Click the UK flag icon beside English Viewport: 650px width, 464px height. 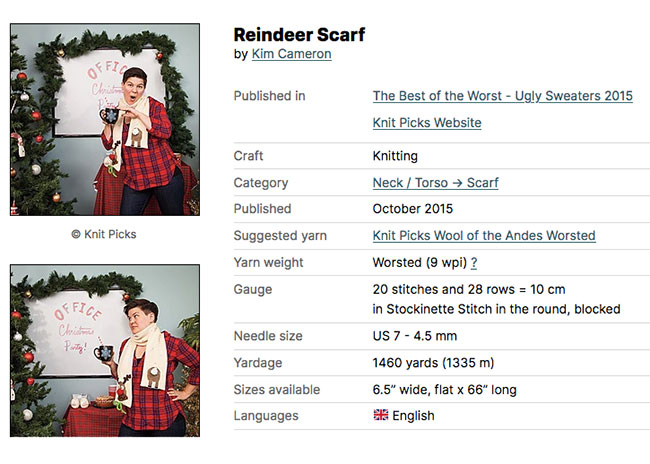pos(380,415)
